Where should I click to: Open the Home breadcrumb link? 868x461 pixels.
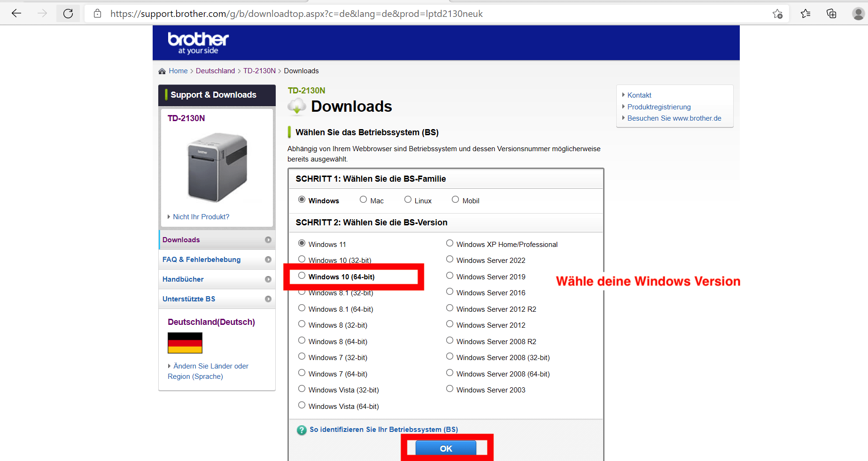[178, 71]
